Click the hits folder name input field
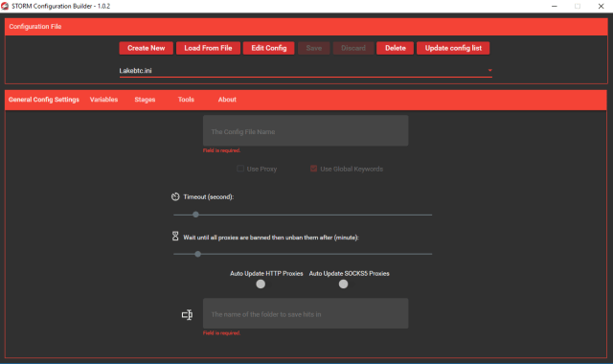The height and width of the screenshot is (364, 613). coord(306,313)
